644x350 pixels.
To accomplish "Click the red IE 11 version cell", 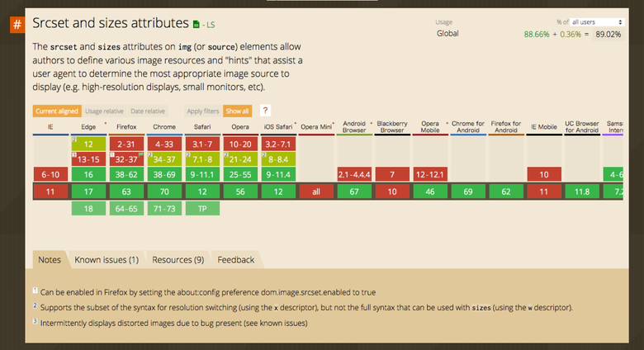I will (x=50, y=191).
